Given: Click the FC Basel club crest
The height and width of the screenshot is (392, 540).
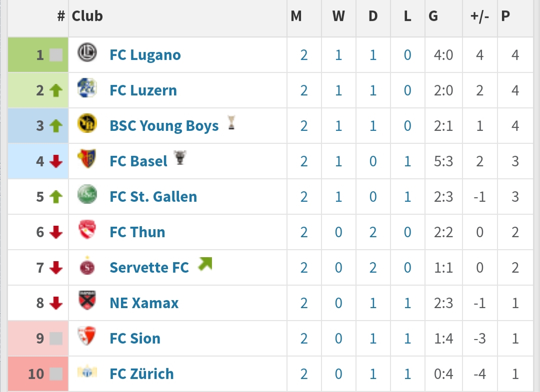Looking at the screenshot, I should click(87, 159).
